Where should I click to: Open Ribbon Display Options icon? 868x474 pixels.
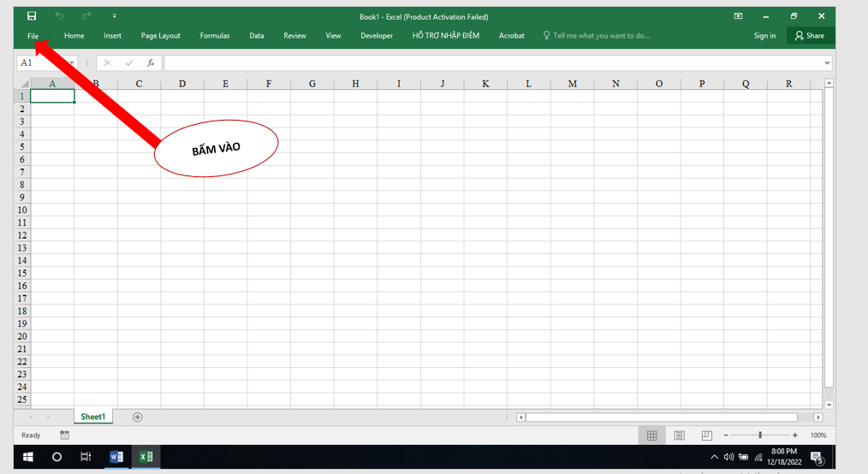tap(739, 16)
